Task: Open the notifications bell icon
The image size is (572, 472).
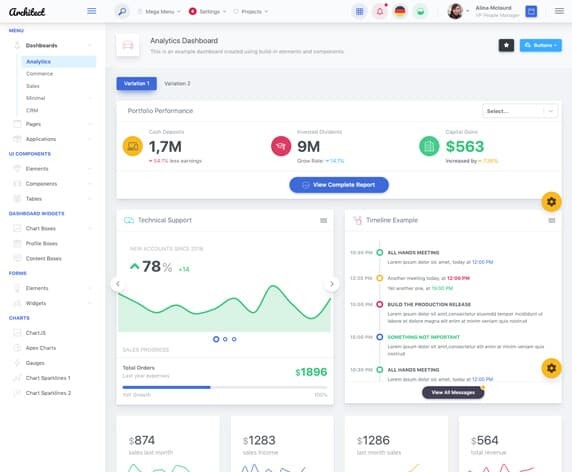Action: (x=380, y=12)
